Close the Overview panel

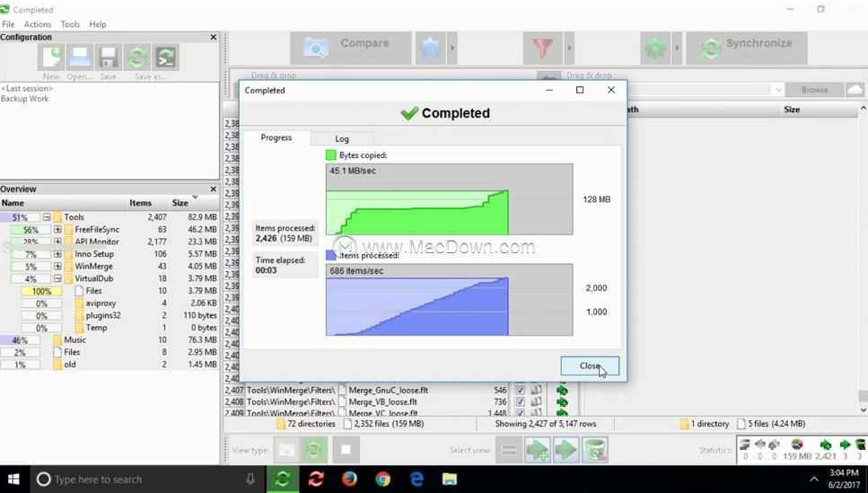point(213,189)
